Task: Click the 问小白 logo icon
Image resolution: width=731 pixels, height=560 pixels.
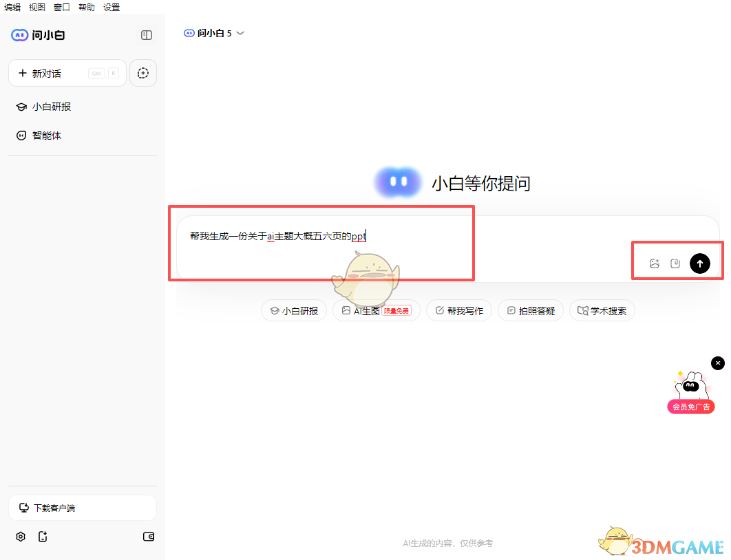Action: pyautogui.click(x=19, y=34)
